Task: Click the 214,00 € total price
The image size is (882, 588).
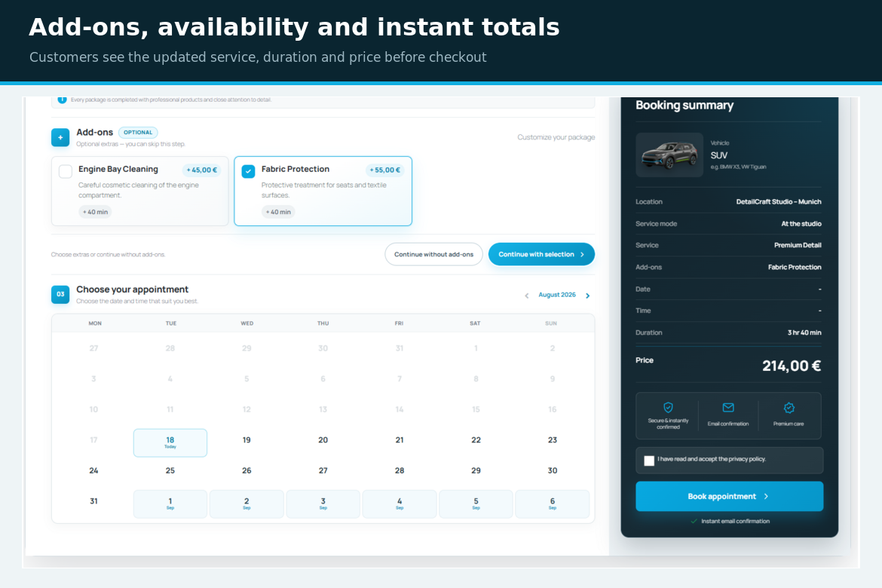Action: coord(792,366)
